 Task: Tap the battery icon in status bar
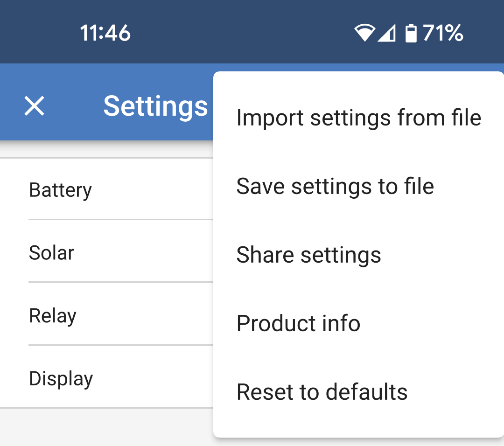pyautogui.click(x=411, y=34)
